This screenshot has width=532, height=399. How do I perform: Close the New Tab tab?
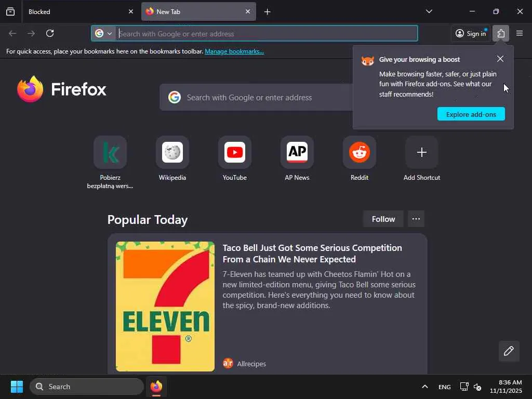coord(248,11)
